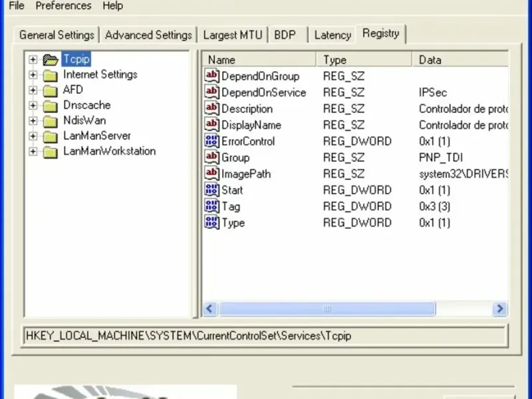Select the Tcpip tree label
Viewport: 532px width, 399px height.
click(76, 59)
